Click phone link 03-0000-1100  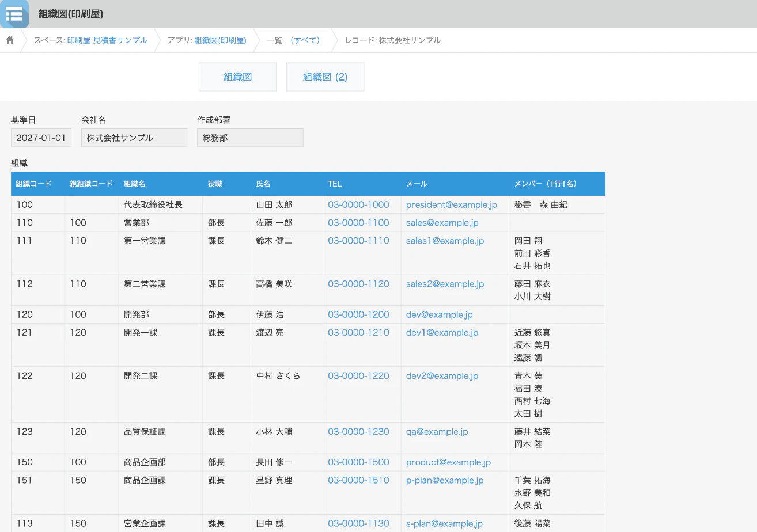[358, 222]
